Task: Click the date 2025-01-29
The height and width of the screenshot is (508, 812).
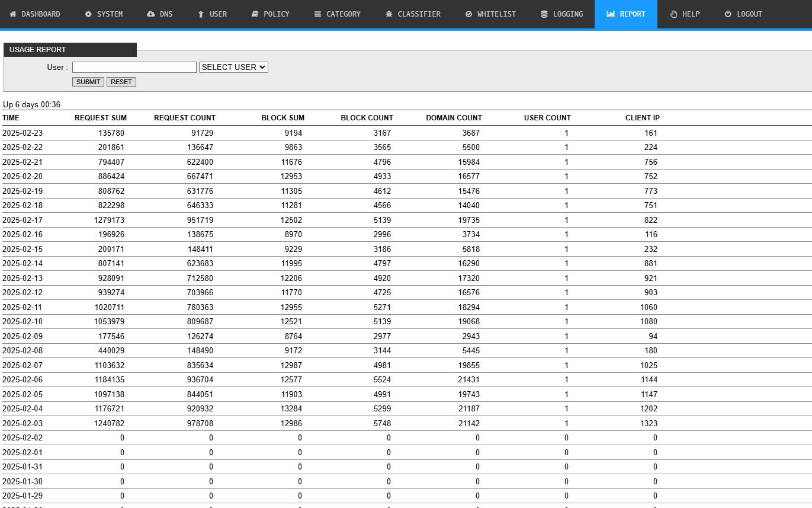Action: tap(23, 496)
